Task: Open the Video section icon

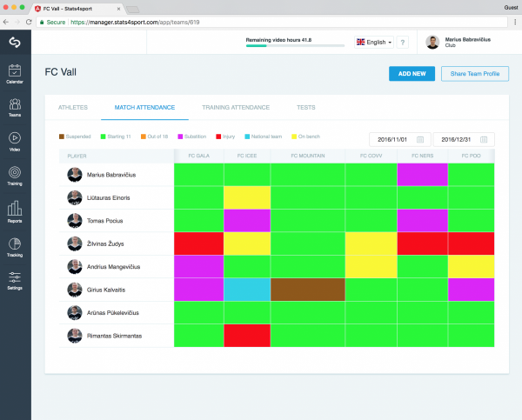Action: click(x=15, y=142)
